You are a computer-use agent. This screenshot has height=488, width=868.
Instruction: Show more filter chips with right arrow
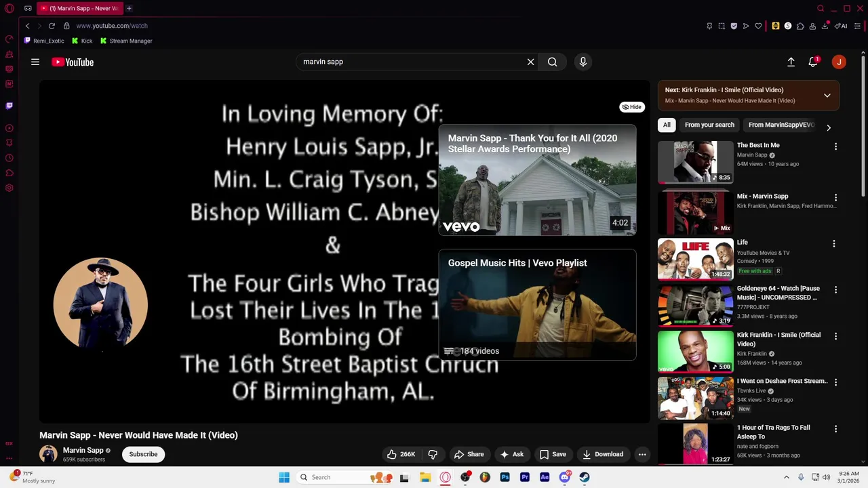pos(828,127)
